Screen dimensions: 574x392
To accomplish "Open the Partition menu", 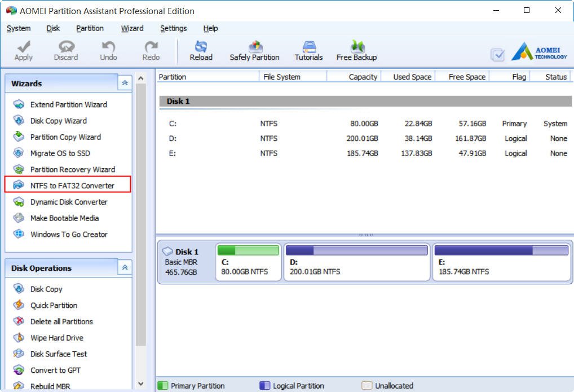I will (90, 28).
